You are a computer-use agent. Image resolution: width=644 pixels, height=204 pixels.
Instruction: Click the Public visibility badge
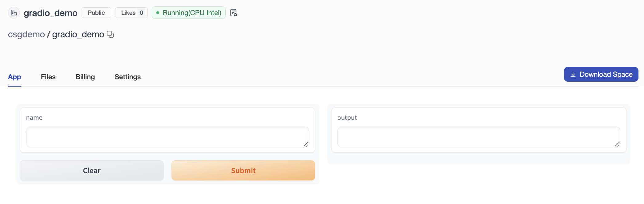tap(96, 13)
